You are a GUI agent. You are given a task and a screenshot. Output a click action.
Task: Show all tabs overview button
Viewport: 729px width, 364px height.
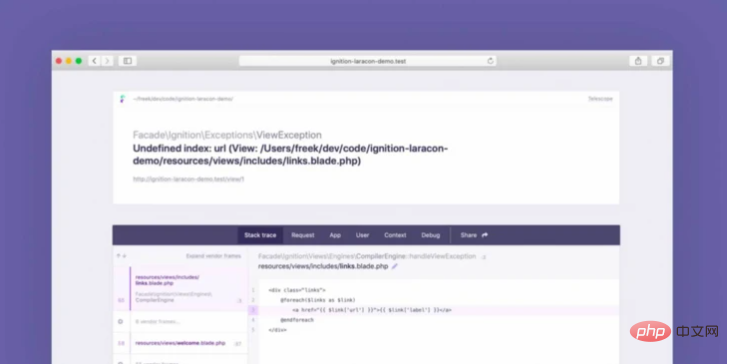tap(660, 61)
